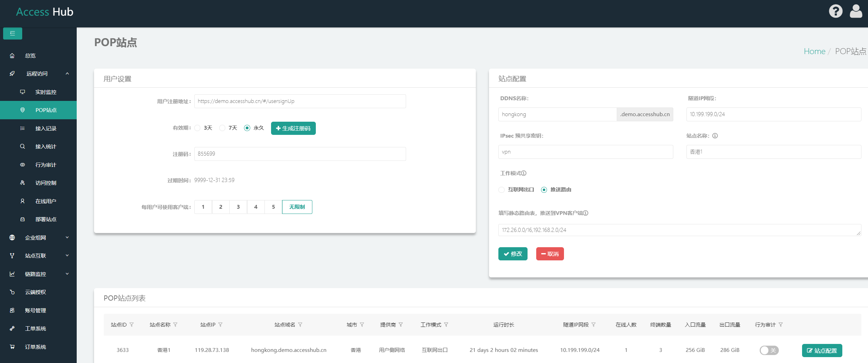Click the 接入统计 search icon

pos(23,146)
